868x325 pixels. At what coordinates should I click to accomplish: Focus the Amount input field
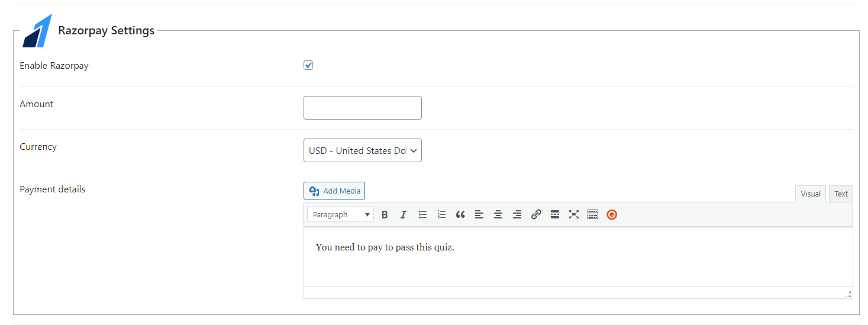coord(363,108)
